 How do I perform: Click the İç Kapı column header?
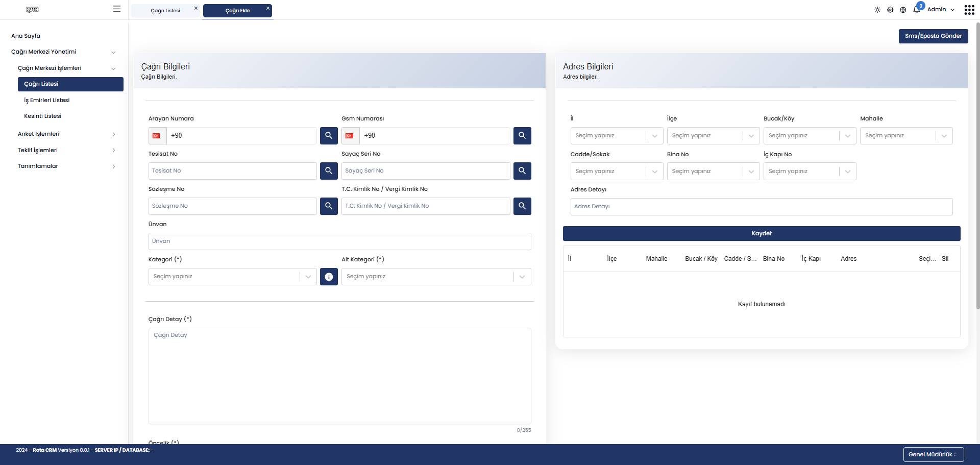pyautogui.click(x=811, y=259)
